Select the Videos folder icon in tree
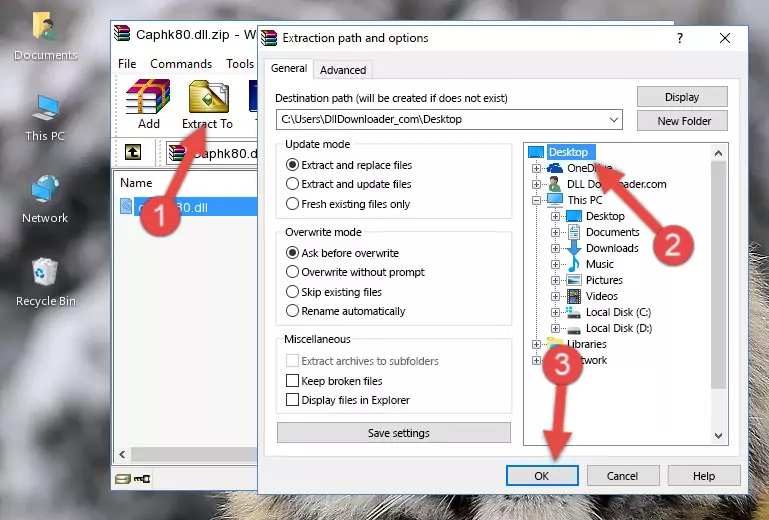This screenshot has height=520, width=769. [x=574, y=296]
